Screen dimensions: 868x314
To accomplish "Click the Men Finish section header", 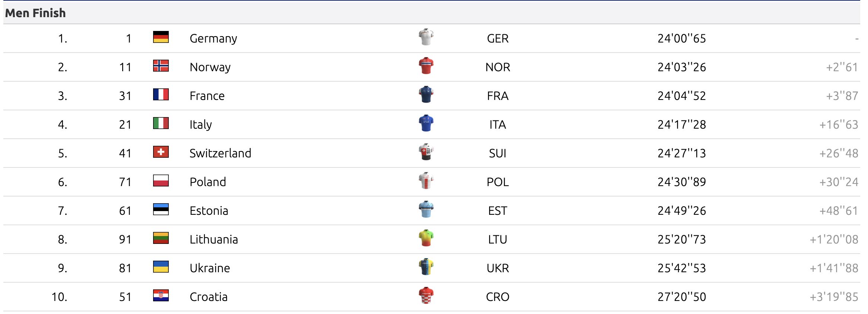I will click(35, 13).
